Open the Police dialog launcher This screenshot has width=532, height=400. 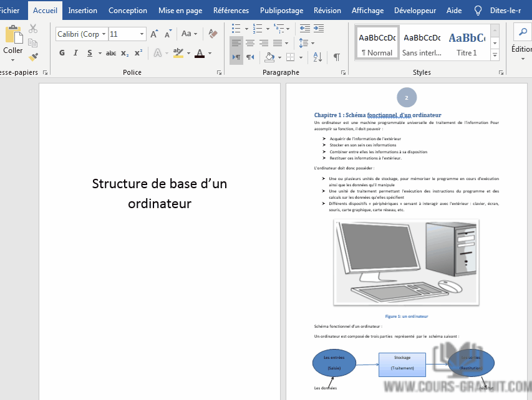219,72
